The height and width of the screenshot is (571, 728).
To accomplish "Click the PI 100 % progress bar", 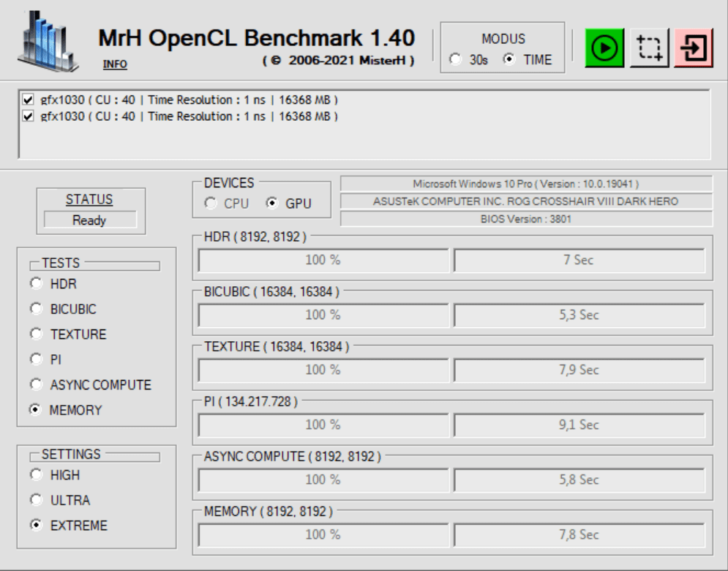I will (x=323, y=425).
